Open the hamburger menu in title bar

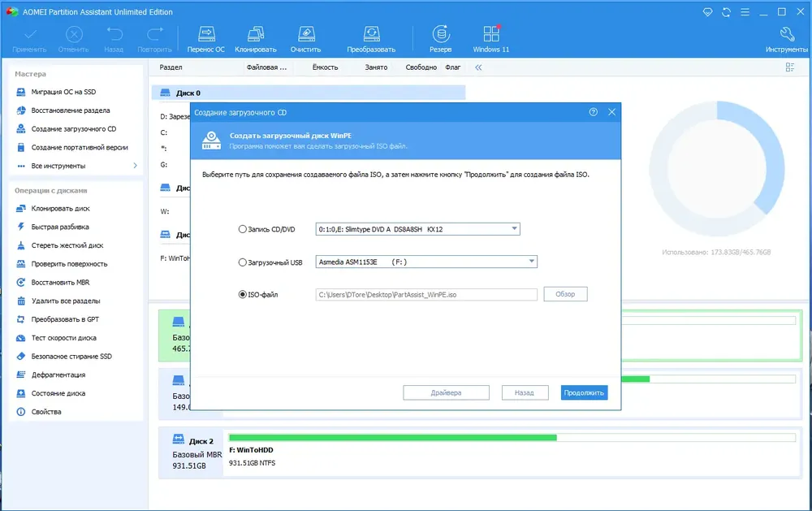tap(745, 12)
